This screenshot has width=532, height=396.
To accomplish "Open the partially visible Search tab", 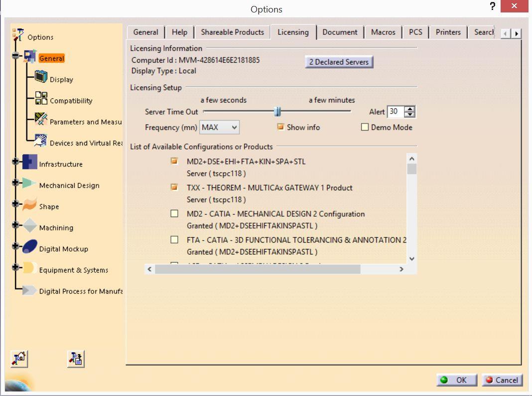I will (x=482, y=32).
